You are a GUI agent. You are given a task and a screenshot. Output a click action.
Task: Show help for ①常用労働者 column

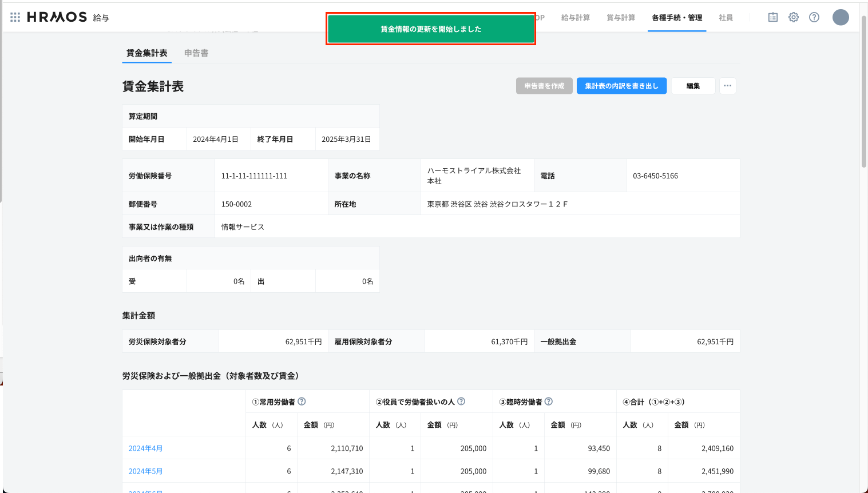point(302,401)
